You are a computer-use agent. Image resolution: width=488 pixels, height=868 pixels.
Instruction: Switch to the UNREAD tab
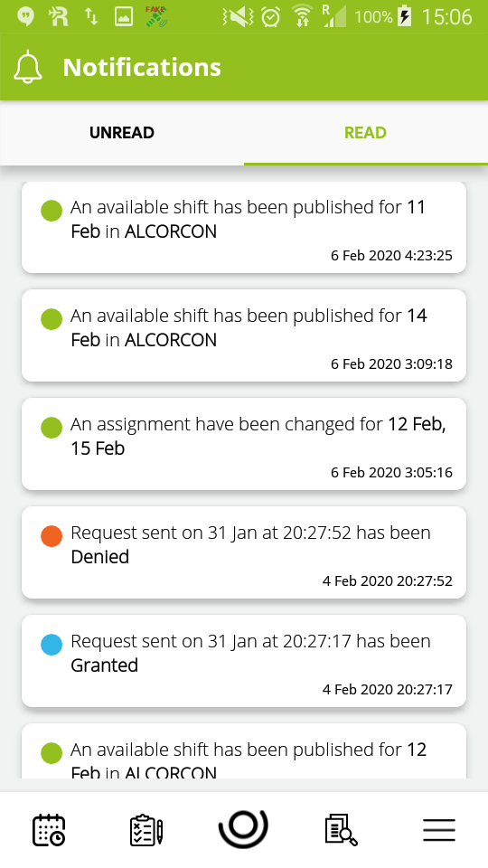[x=122, y=133]
